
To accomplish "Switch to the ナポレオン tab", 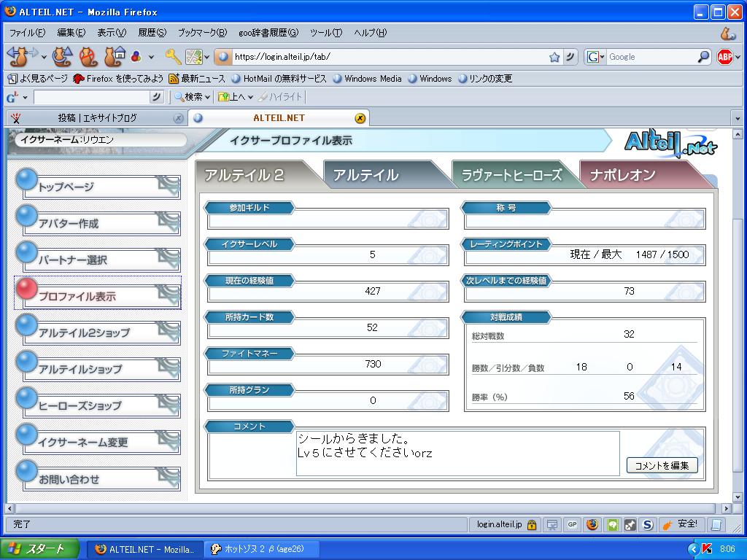I will click(x=638, y=174).
